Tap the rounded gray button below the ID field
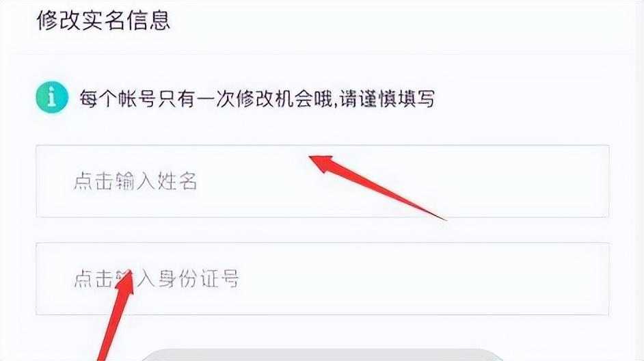 click(323, 356)
